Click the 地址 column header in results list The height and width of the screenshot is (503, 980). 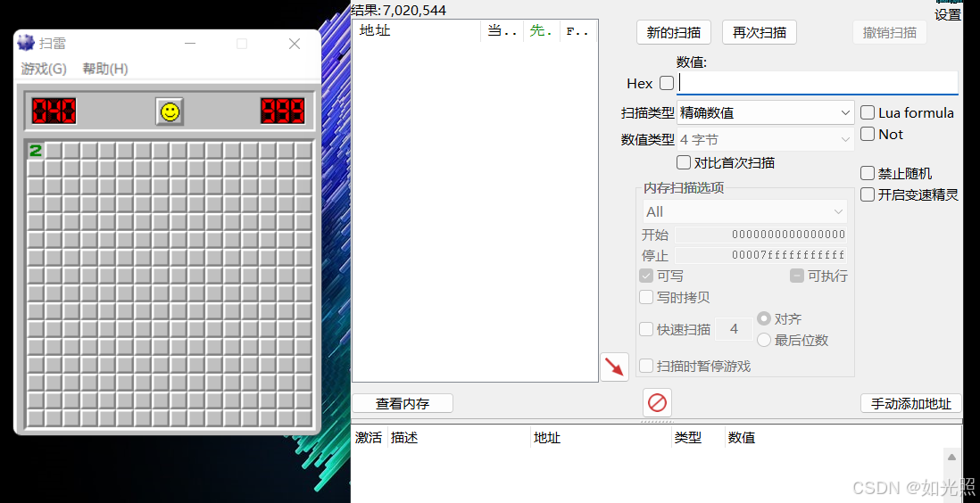click(x=416, y=30)
